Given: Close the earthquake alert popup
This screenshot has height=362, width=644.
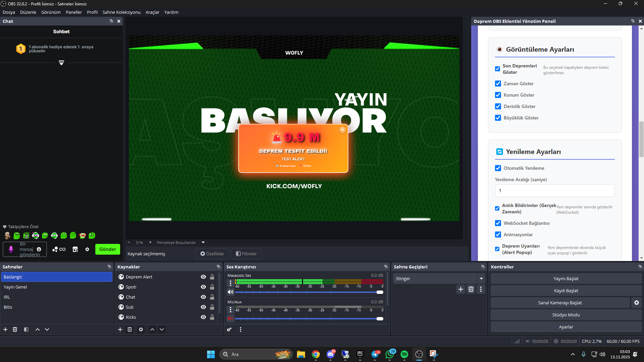Looking at the screenshot, I should coord(342,130).
